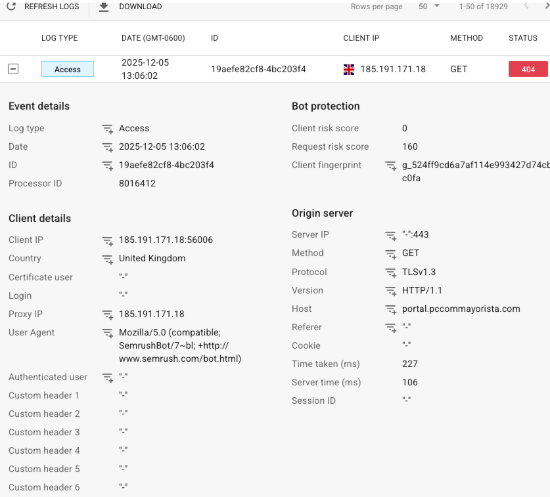
Task: Add filter for Log type Access
Action: tap(107, 129)
